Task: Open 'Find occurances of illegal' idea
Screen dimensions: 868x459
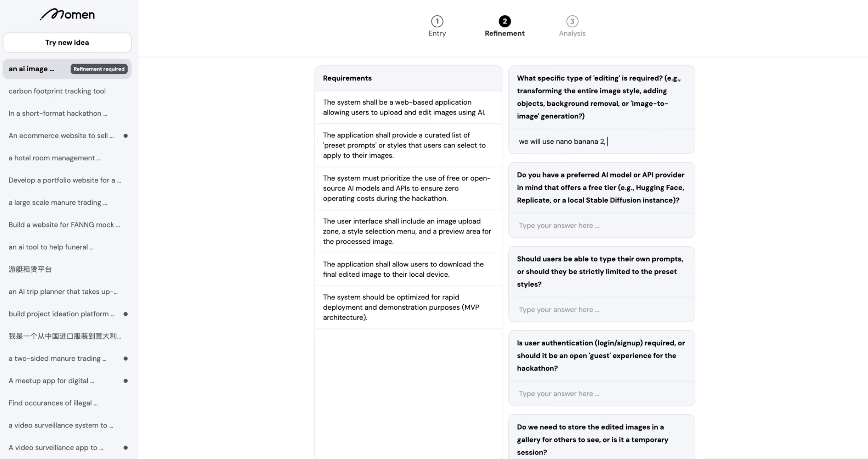Action: point(53,403)
